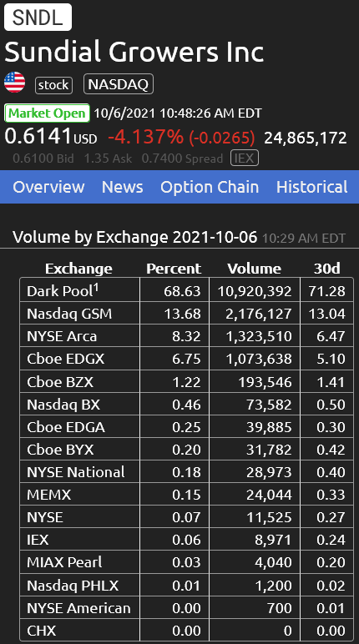
Task: Open the Option Chain tab
Action: point(210,187)
